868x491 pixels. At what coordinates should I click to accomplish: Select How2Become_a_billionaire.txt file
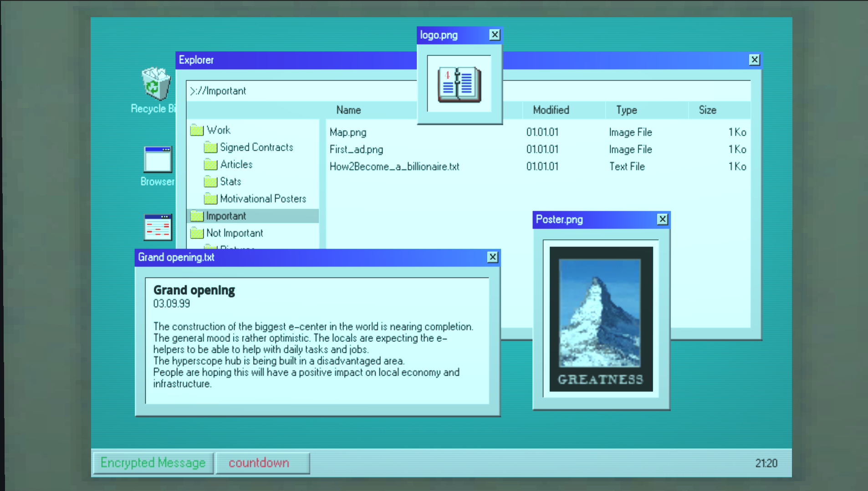(394, 167)
